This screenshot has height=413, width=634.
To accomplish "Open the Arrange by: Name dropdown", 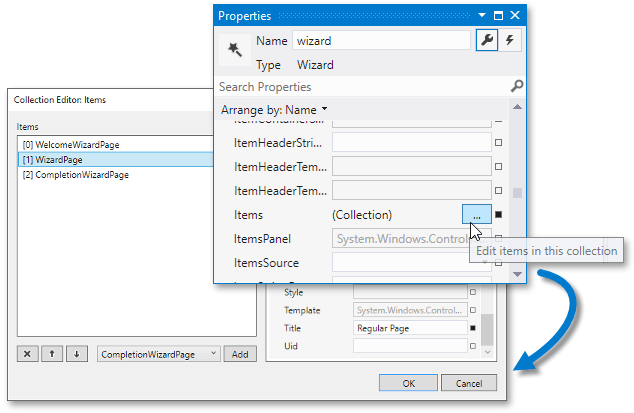I will click(x=274, y=110).
